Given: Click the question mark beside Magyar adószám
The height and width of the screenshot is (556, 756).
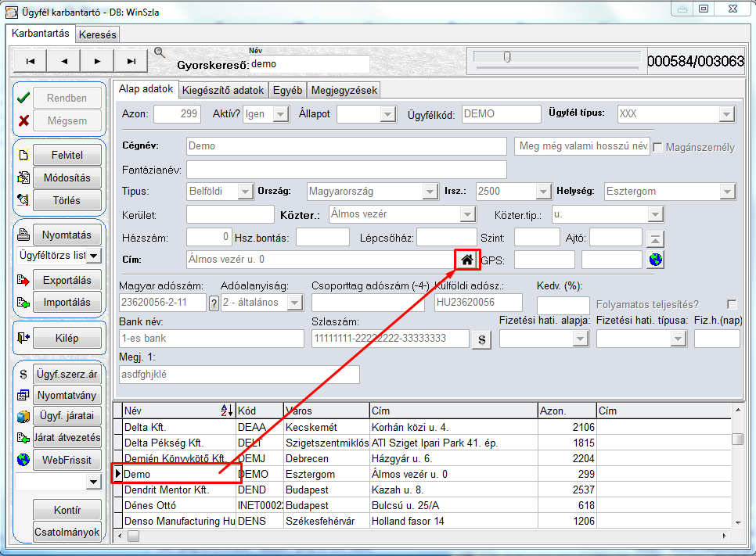Looking at the screenshot, I should [x=214, y=303].
